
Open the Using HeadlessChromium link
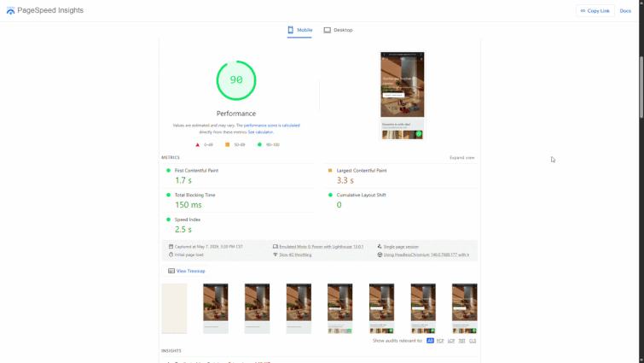tap(426, 255)
